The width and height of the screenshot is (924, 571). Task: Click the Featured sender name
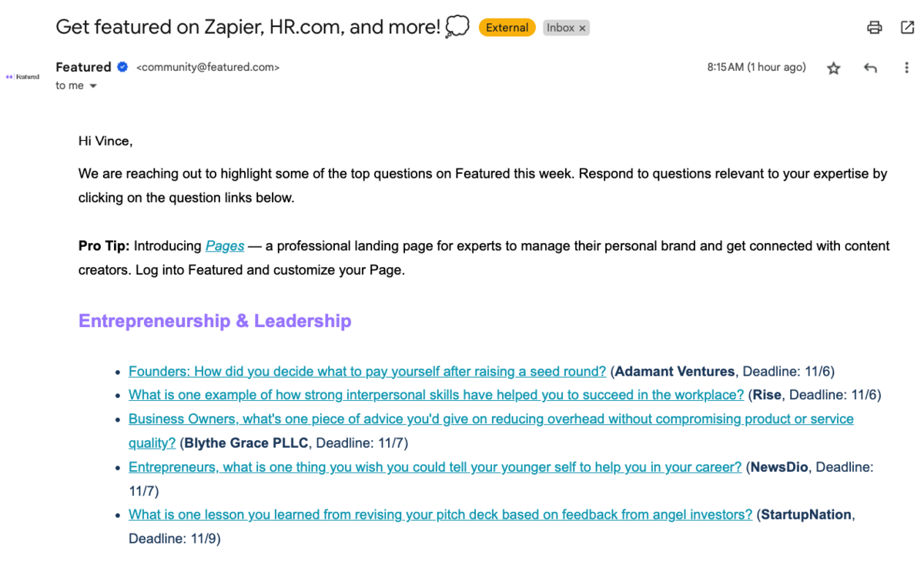point(83,67)
